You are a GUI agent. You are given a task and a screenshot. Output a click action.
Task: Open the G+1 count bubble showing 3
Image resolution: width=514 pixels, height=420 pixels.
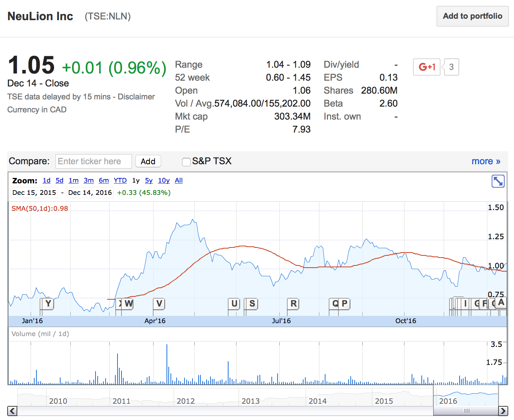(451, 67)
